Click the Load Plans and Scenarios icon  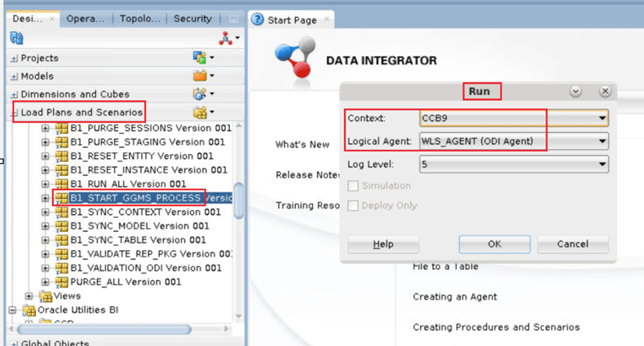pyautogui.click(x=200, y=112)
